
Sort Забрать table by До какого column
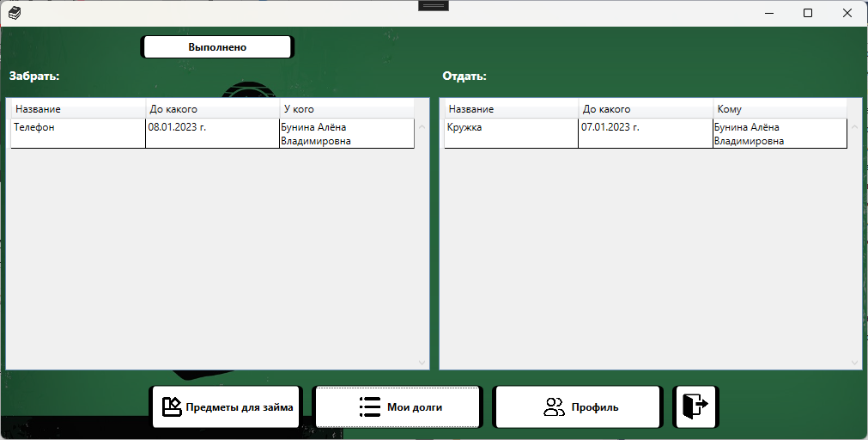pos(213,109)
